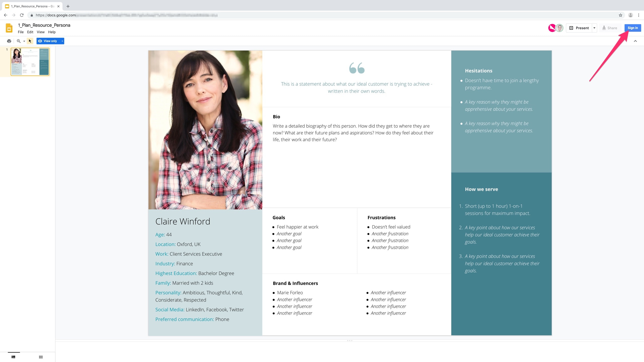Image resolution: width=644 pixels, height=362 pixels.
Task: Click the pink collaborator avatar
Action: [x=552, y=28]
